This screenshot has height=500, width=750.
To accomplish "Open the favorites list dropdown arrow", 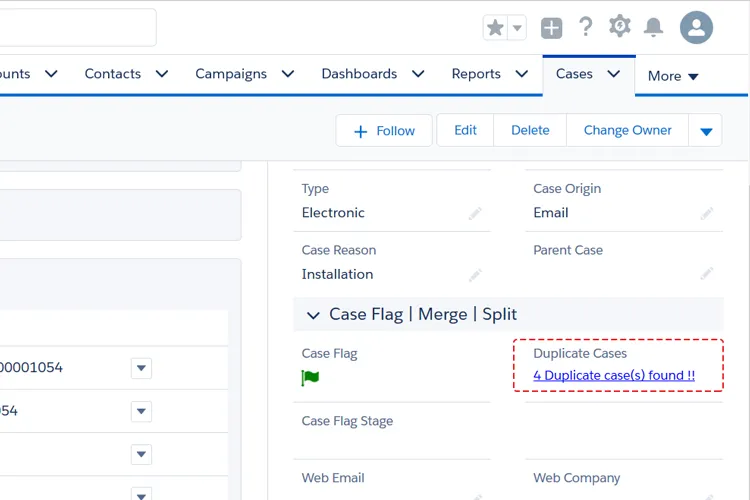I will point(518,28).
